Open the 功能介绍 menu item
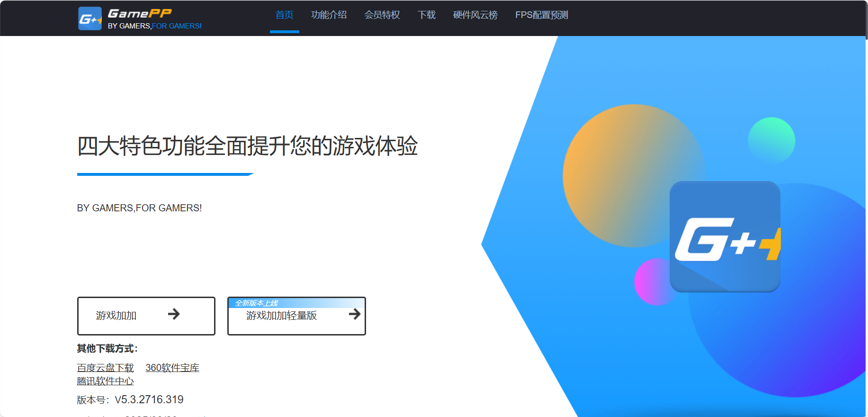Screen dimensions: 868x417 [x=329, y=15]
